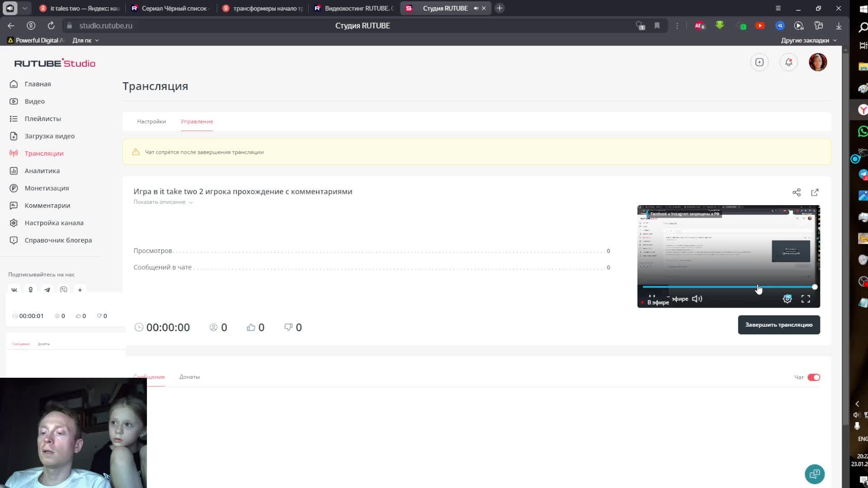Open player quality settings gear
This screenshot has width=868, height=488.
coord(787,299)
